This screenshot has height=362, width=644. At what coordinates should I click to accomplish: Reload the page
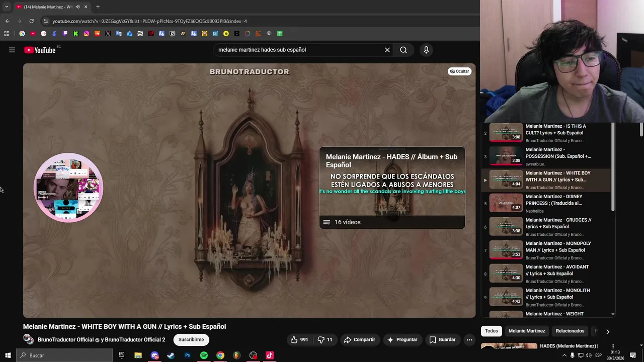pos(31,21)
